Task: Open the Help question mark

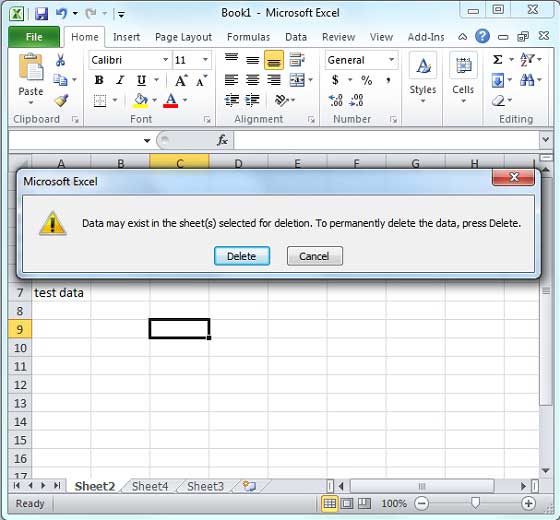Action: [x=482, y=36]
